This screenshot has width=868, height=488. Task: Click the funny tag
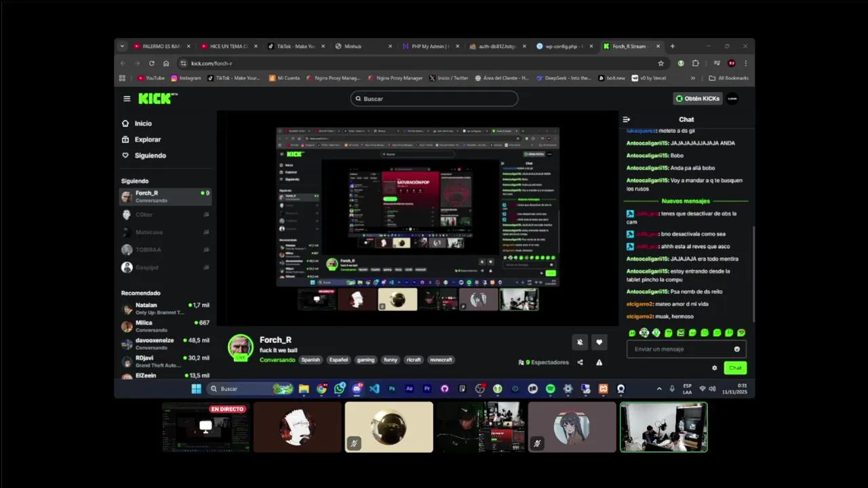pos(391,360)
